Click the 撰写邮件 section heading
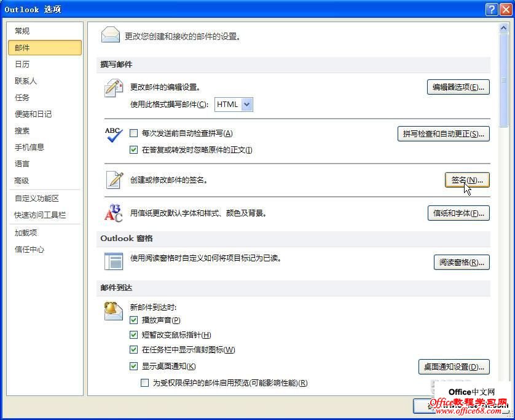This screenshot has width=515, height=420. tap(116, 65)
